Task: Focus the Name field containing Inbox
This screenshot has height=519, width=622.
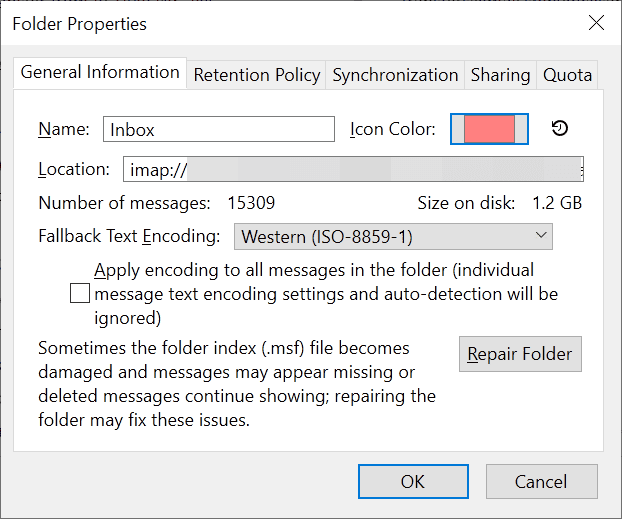Action: (219, 129)
